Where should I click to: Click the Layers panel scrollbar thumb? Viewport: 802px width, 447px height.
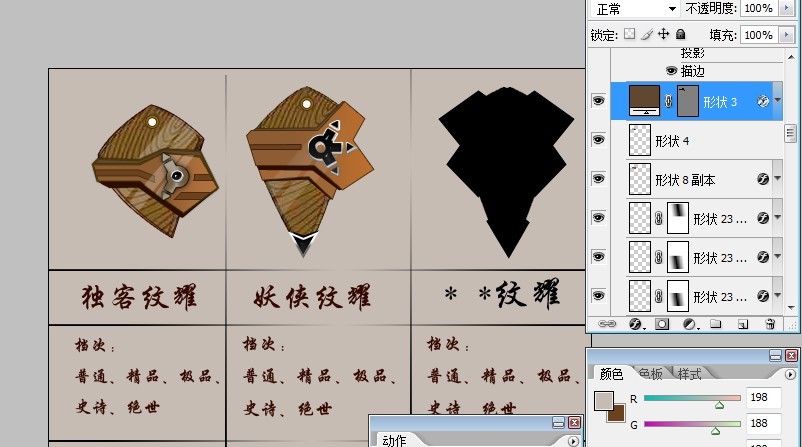790,133
